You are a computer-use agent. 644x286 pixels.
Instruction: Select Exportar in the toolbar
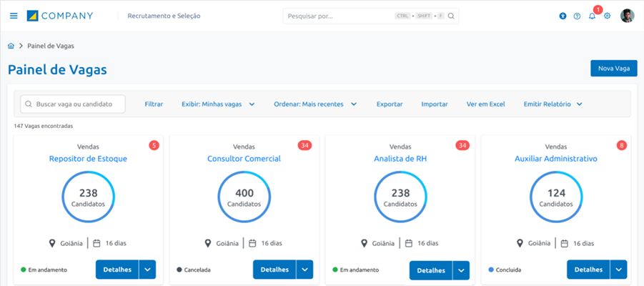(x=390, y=104)
